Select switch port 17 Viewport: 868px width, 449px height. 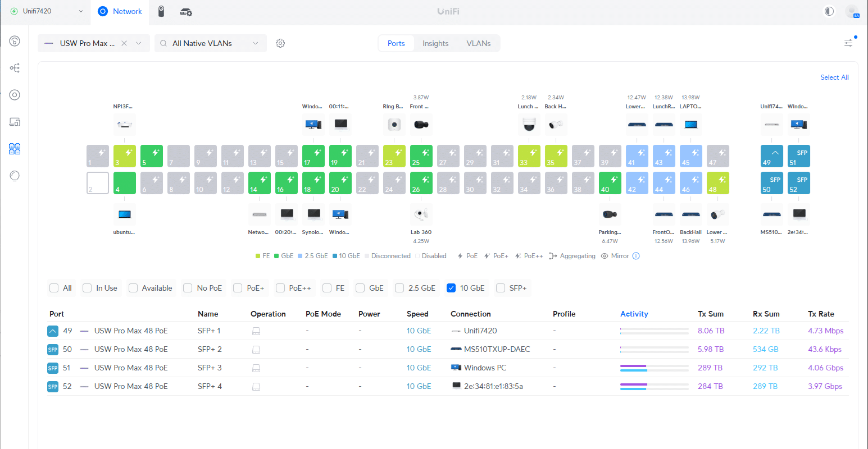[x=313, y=156]
